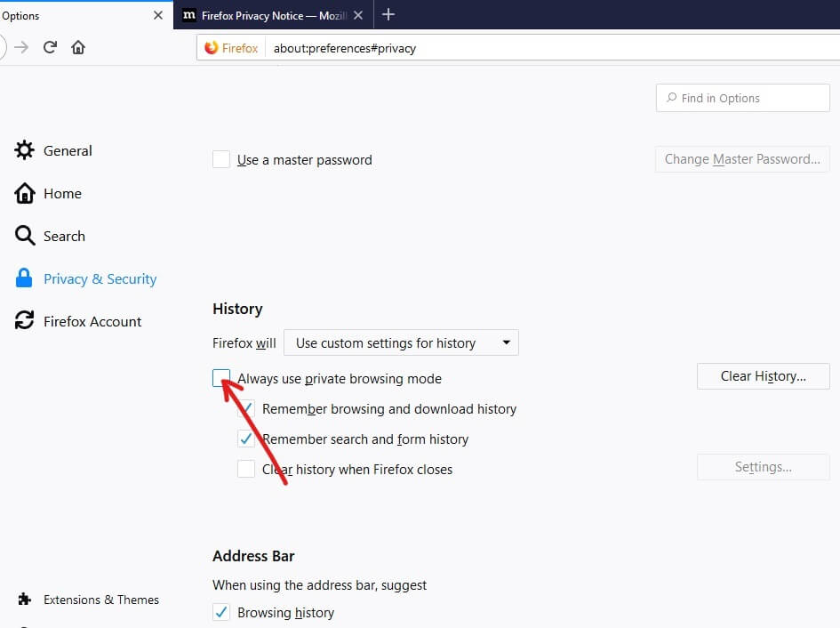Switch to Firefox Privacy Notice tab

click(273, 15)
